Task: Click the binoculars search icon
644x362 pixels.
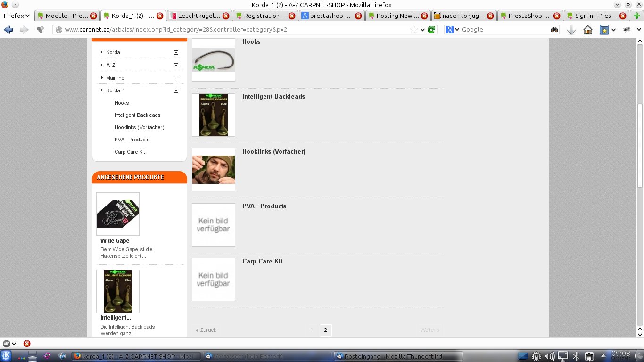Action: (x=554, y=30)
